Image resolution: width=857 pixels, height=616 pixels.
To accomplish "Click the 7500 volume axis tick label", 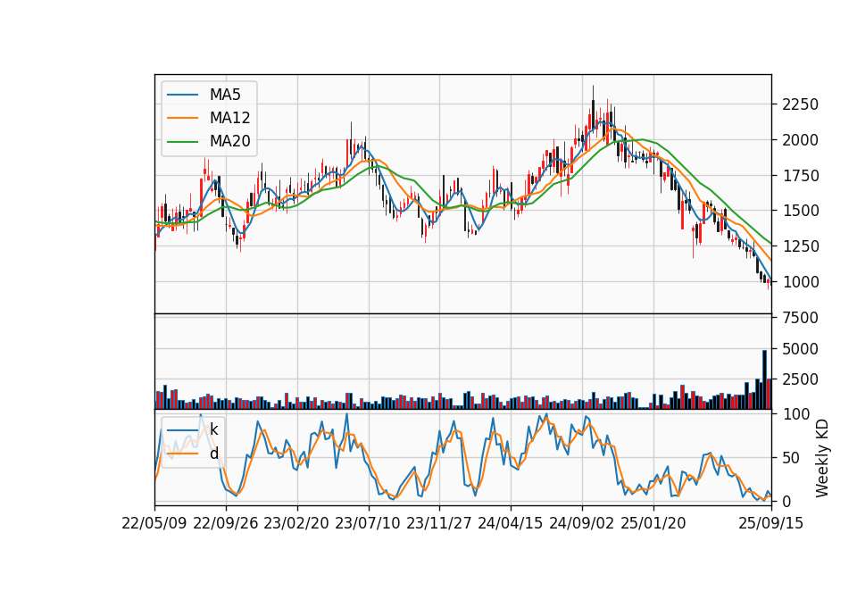I will [800, 318].
